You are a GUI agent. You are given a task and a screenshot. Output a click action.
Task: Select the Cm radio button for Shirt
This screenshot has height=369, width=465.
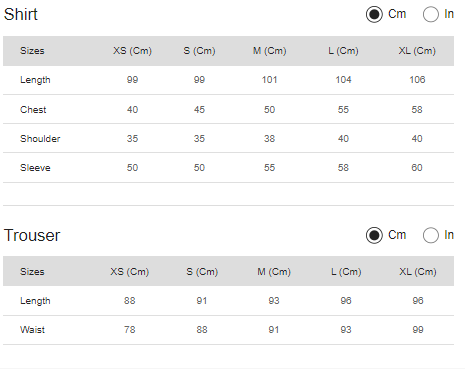pyautogui.click(x=374, y=14)
